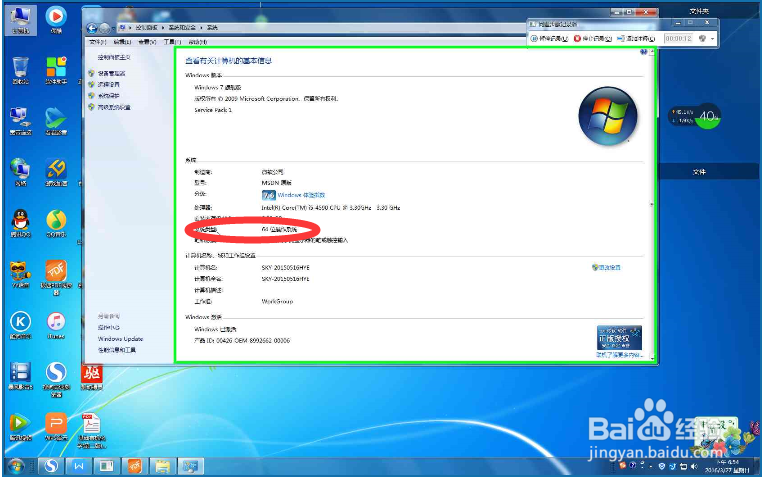Switch to the orange PDF app on taskbar

(x=134, y=466)
